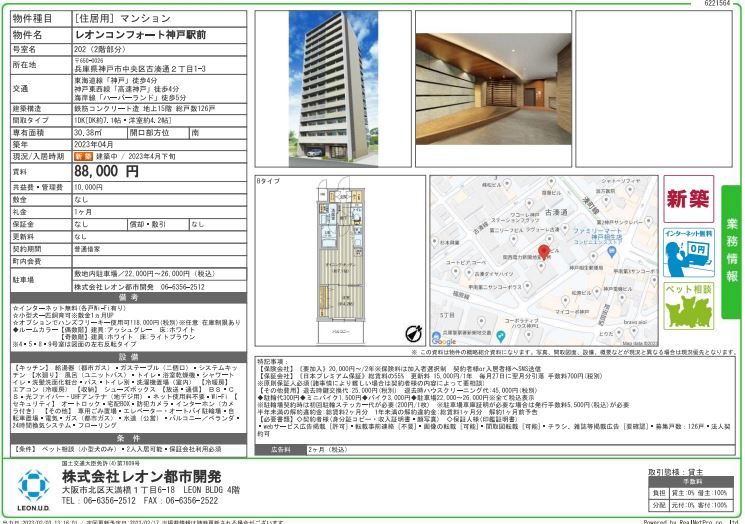The width and height of the screenshot is (745, 524).
Task: Click the 国土交通大臣免許 license line
Action: pyautogui.click(x=100, y=463)
